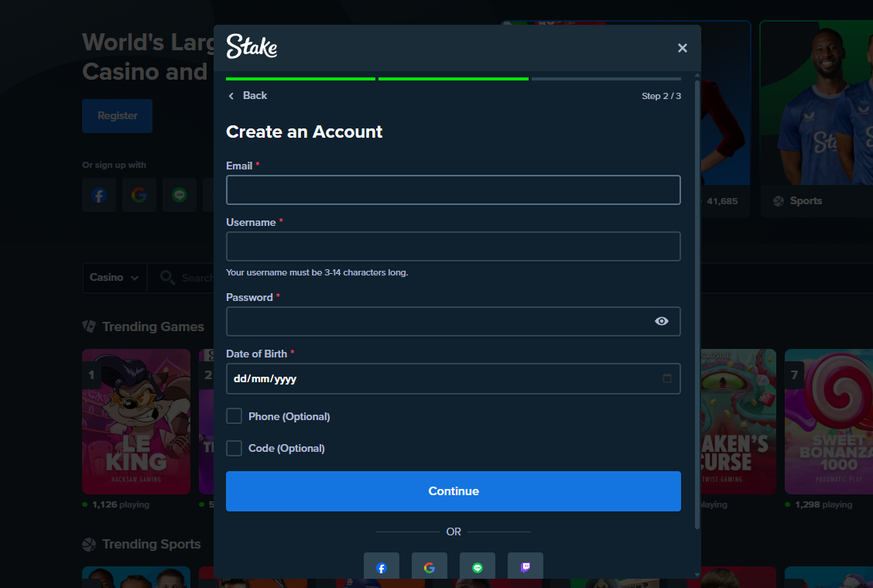Click background page Facebook sign-up icon
The width and height of the screenshot is (873, 588).
99,196
